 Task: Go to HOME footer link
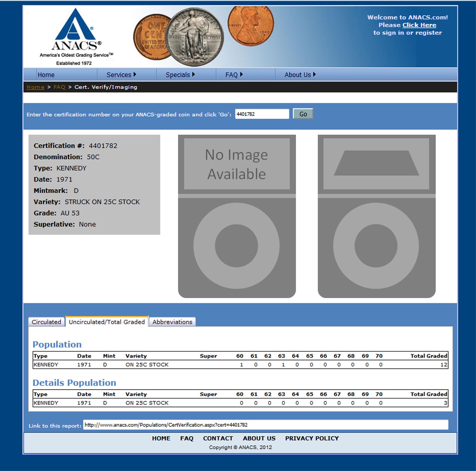[x=161, y=438]
